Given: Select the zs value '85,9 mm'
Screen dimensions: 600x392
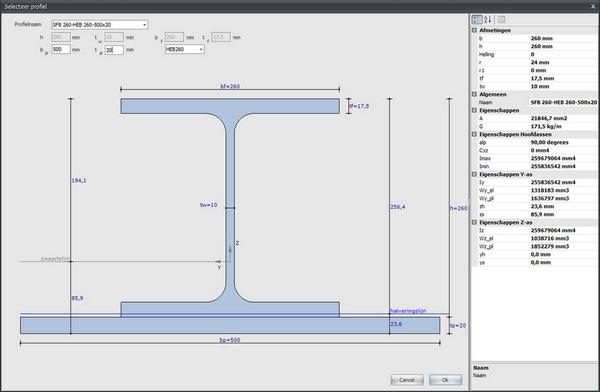Looking at the screenshot, I should 542,214.
